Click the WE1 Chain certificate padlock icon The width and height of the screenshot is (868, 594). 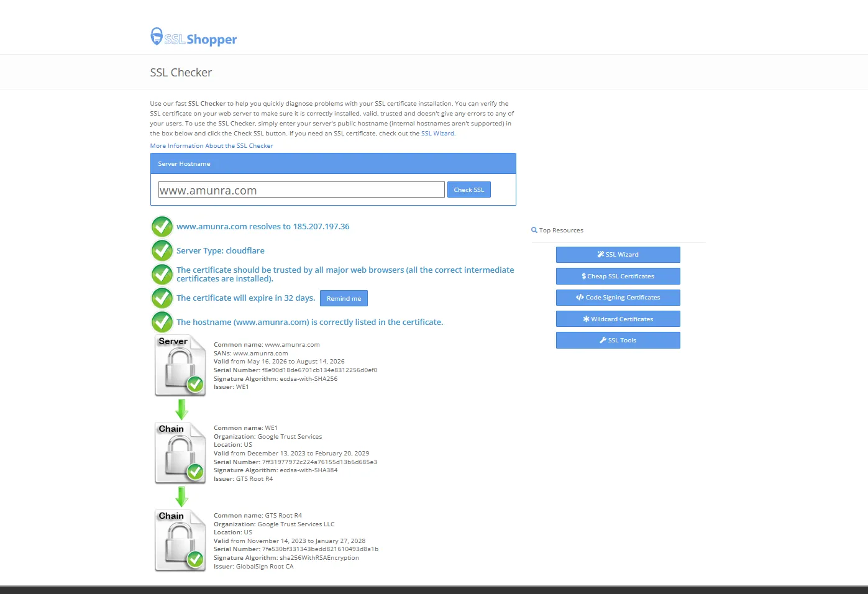point(180,453)
